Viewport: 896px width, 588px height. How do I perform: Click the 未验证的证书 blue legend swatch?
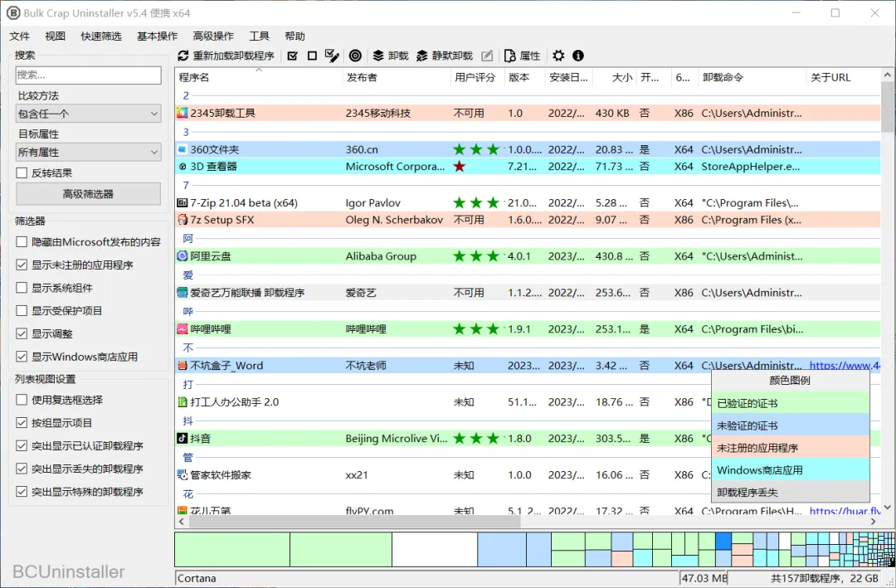pyautogui.click(x=791, y=425)
